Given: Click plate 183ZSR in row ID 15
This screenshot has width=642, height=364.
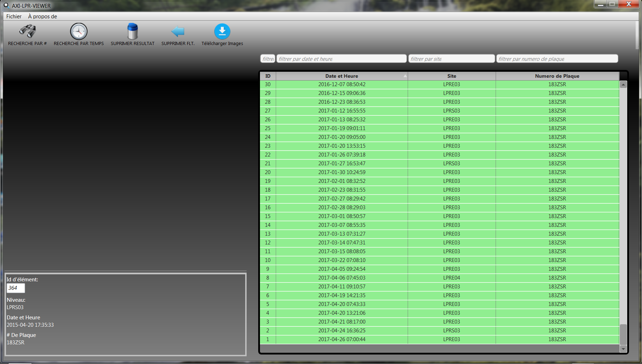Looking at the screenshot, I should click(x=557, y=216).
